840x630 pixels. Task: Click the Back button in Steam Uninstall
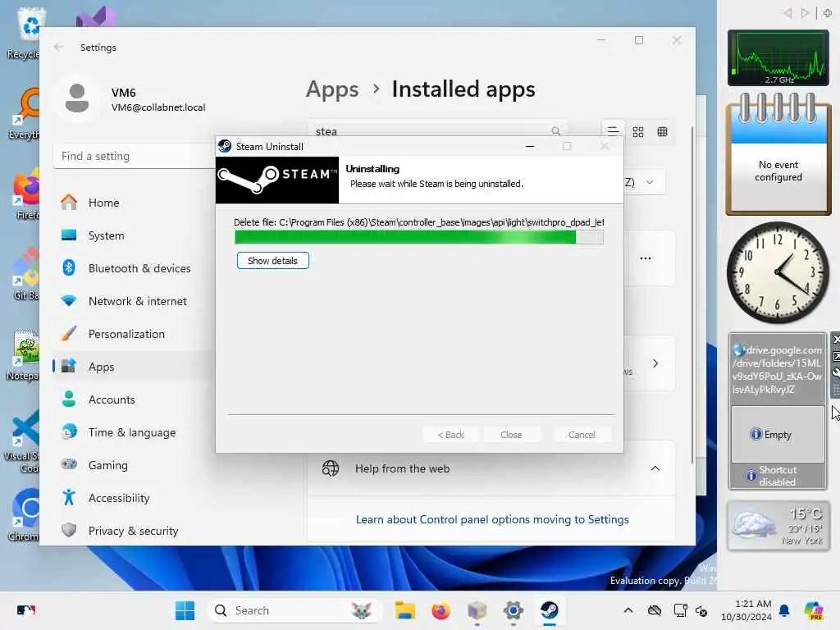450,435
